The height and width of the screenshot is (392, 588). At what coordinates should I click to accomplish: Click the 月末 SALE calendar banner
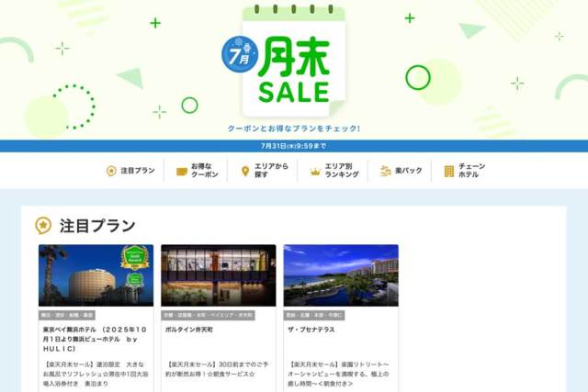(294, 62)
